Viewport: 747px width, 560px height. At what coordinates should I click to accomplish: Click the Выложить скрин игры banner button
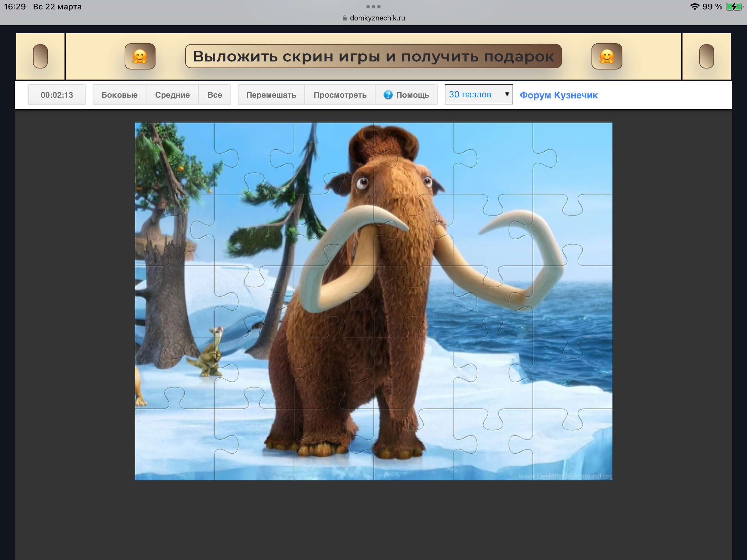pyautogui.click(x=373, y=56)
